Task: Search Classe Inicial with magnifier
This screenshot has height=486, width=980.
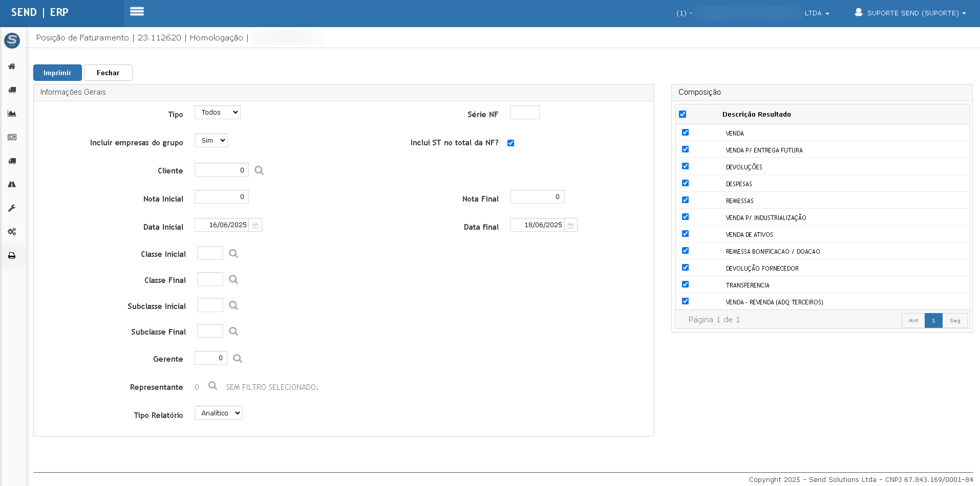Action: point(233,254)
